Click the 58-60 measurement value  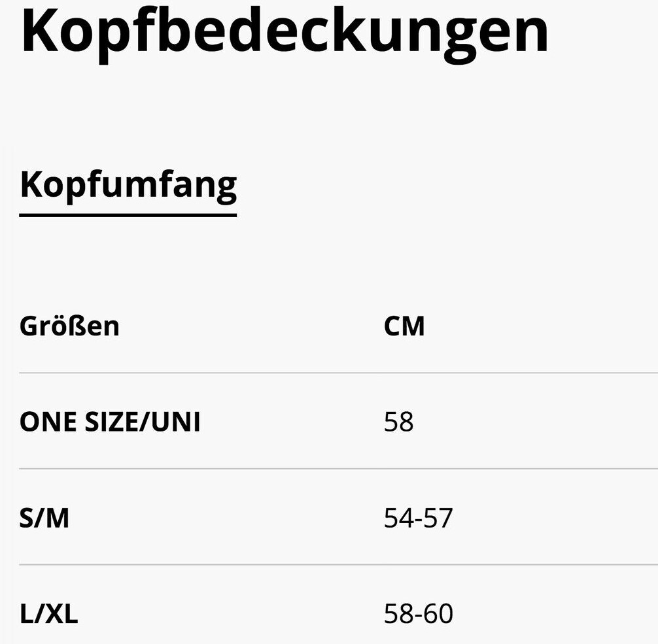(418, 614)
